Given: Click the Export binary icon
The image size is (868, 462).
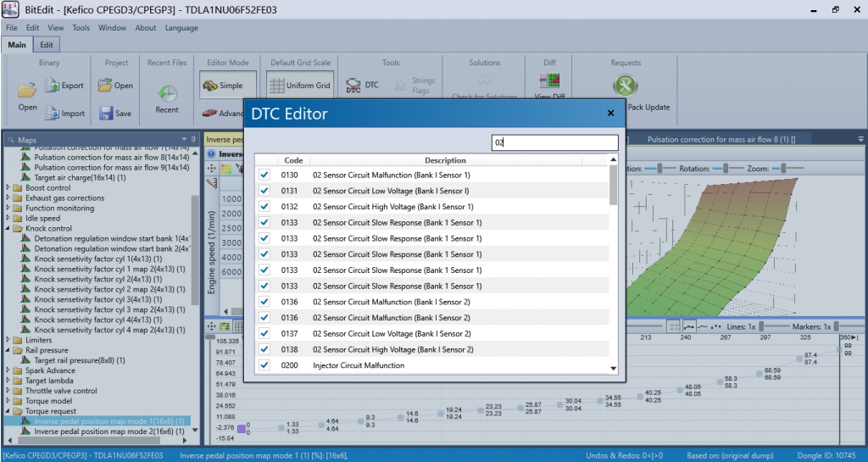Looking at the screenshot, I should (x=53, y=85).
